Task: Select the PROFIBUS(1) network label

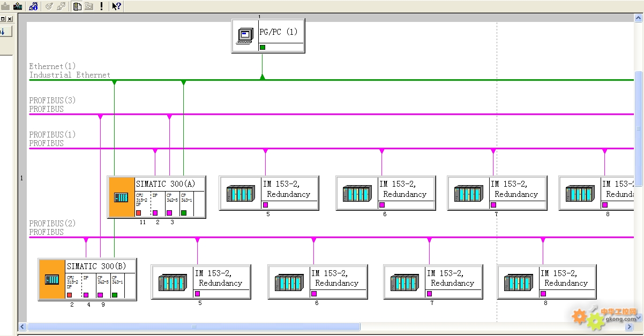Action: tap(53, 139)
